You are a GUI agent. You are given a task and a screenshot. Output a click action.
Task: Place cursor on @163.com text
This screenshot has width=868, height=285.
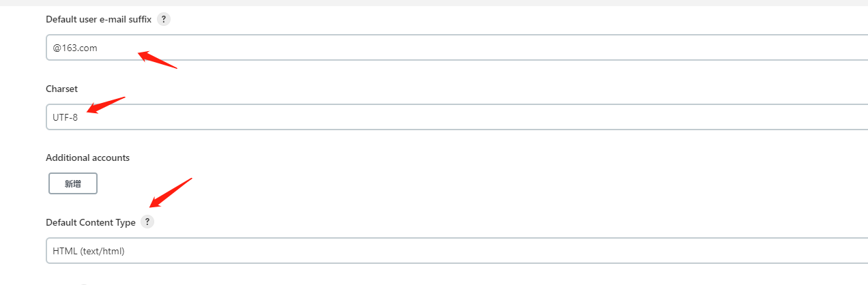(75, 48)
